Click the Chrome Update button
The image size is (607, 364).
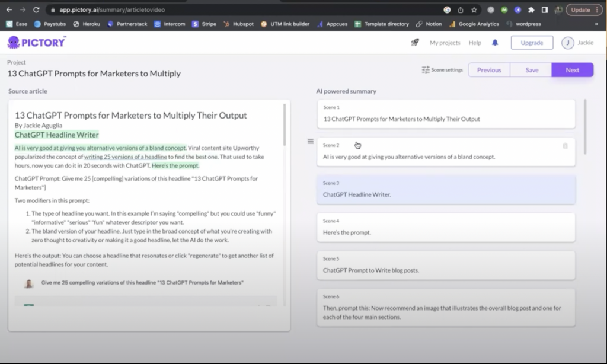click(x=584, y=9)
